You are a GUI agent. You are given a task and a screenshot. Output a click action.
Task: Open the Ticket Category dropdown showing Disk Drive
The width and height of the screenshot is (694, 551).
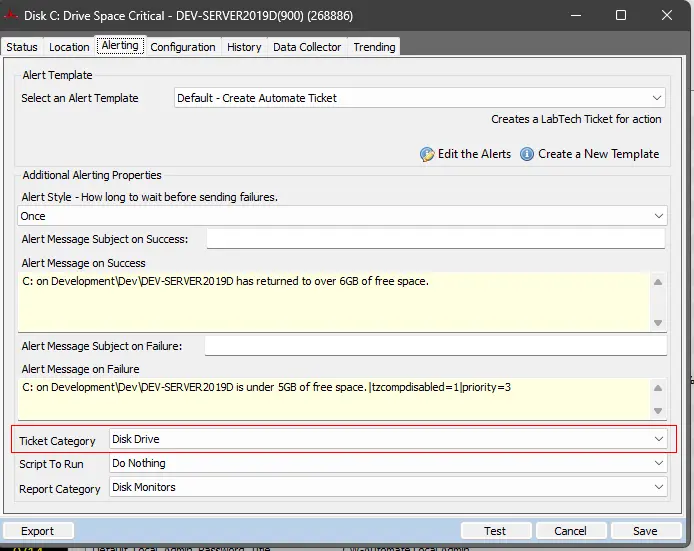388,439
